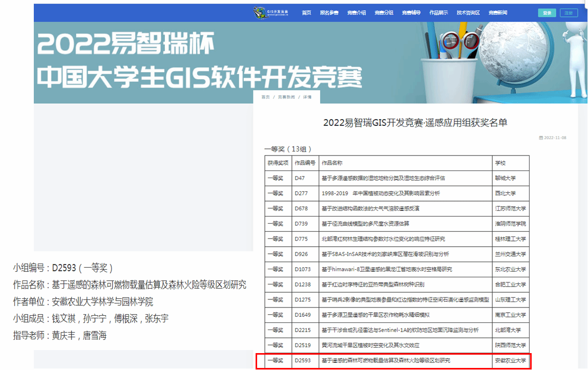The height and width of the screenshot is (370, 588).
Task: Click the 竞赛新闻 breadcrumb link
Action: tap(286, 97)
